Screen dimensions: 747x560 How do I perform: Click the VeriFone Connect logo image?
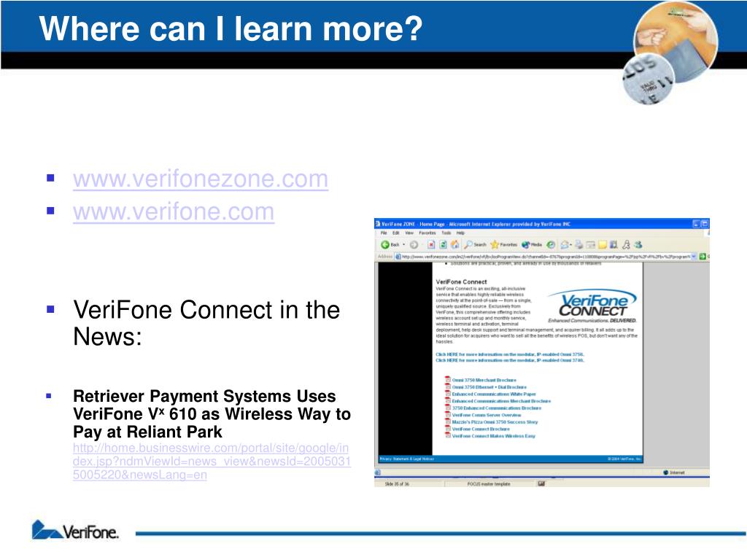coord(592,306)
